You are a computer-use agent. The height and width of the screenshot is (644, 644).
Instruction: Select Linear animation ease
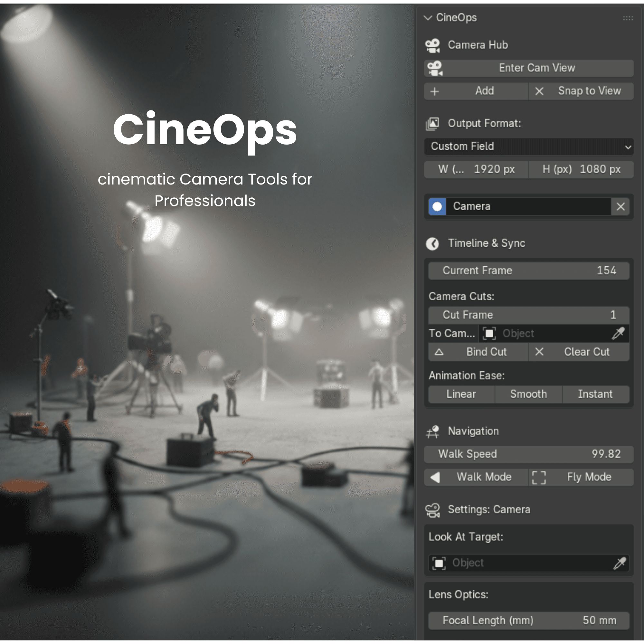click(x=461, y=394)
